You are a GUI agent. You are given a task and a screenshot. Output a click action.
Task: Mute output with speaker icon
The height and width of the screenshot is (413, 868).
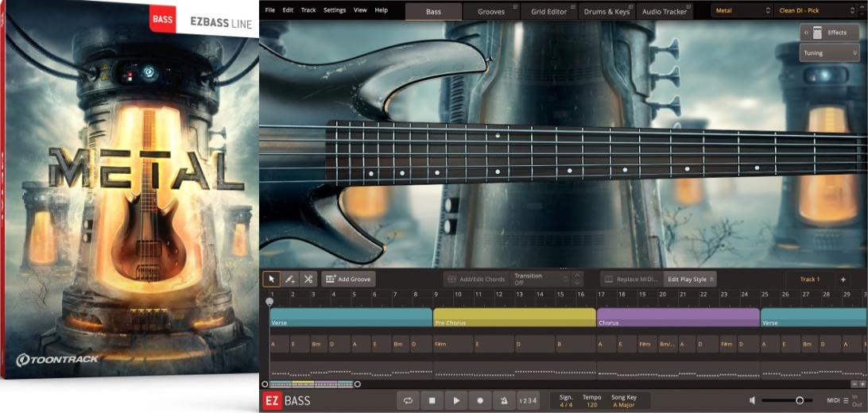pos(752,400)
